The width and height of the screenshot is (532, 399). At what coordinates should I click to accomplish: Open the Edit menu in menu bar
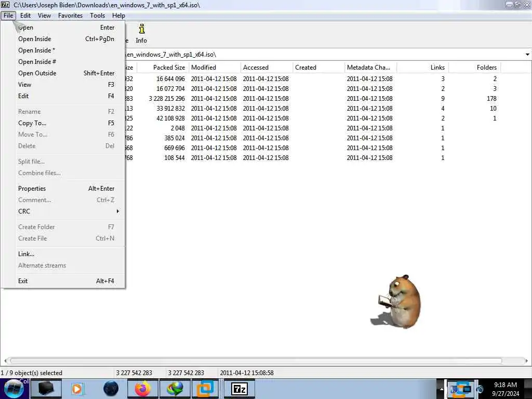pyautogui.click(x=25, y=16)
